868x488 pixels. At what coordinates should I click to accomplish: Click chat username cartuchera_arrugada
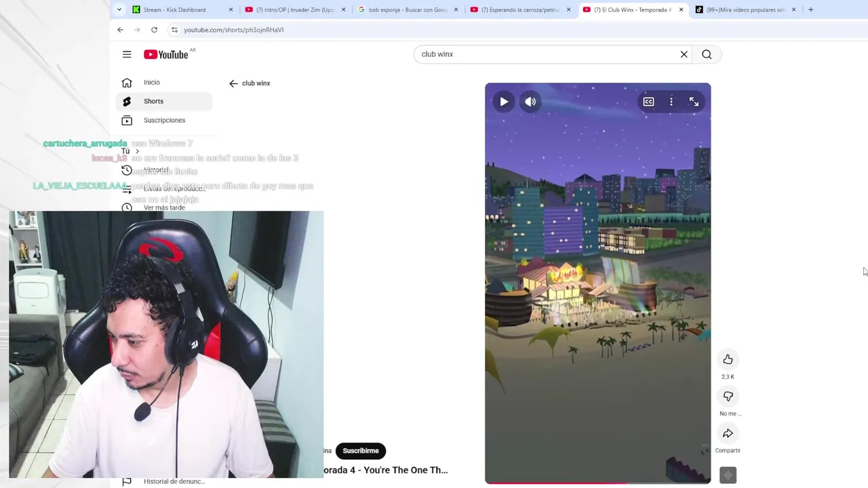[x=85, y=144]
